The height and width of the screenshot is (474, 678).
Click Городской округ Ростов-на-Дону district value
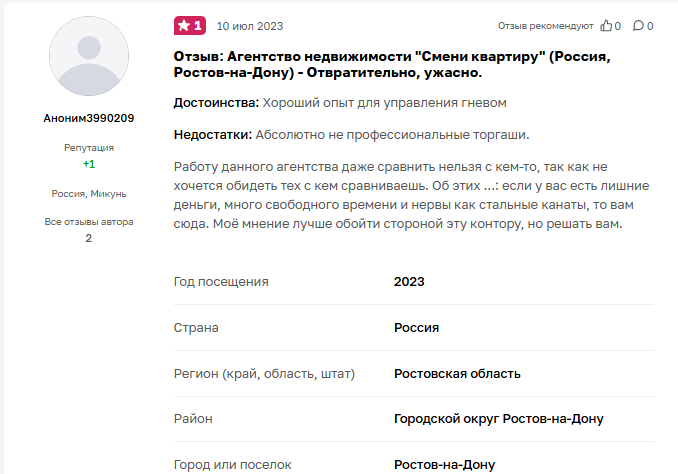click(498, 419)
